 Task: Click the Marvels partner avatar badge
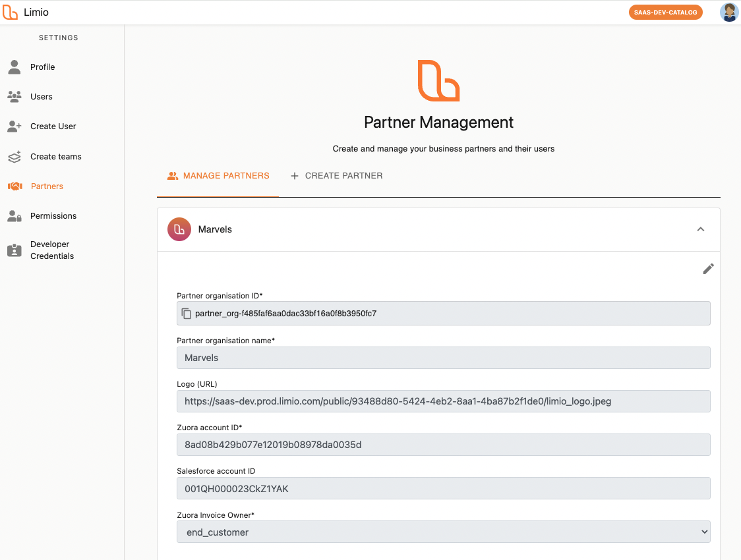pos(179,229)
